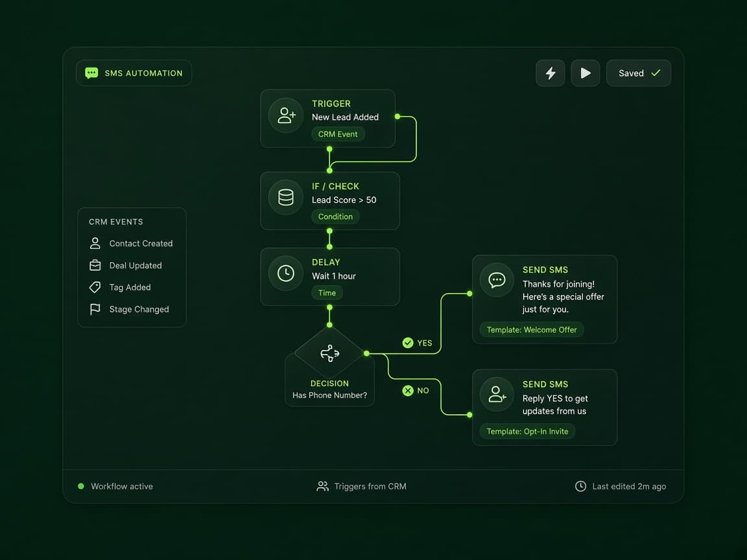This screenshot has height=560, width=747.
Task: Click the Workflow active status text
Action: tap(122, 486)
